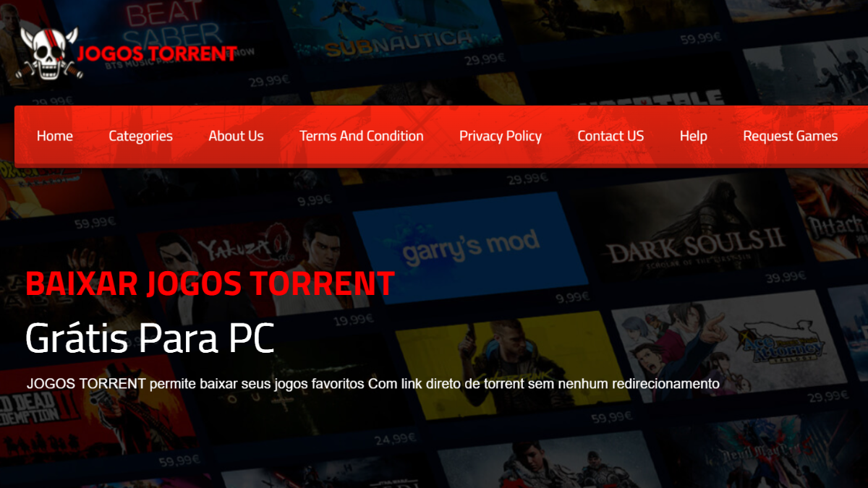Click the Ace Attorney game thumbnail

pos(723,347)
